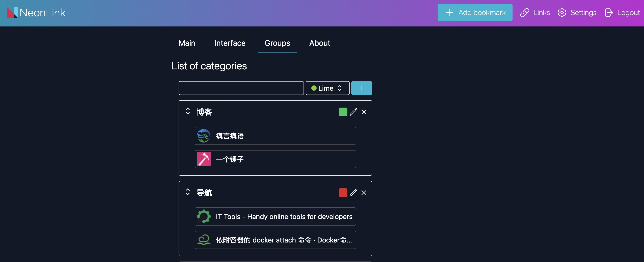Click the plus button to add category
The height and width of the screenshot is (262, 644).
(x=362, y=88)
